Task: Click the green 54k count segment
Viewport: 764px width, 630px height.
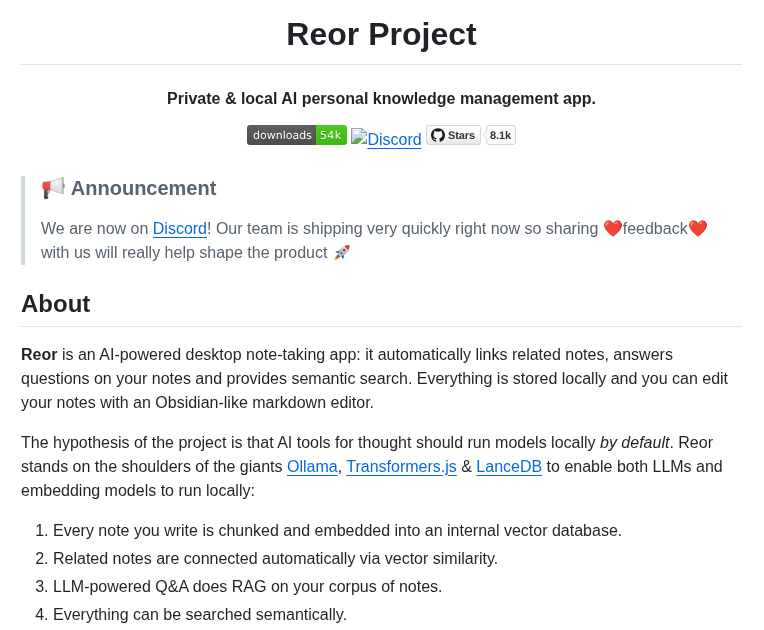Action: [331, 135]
